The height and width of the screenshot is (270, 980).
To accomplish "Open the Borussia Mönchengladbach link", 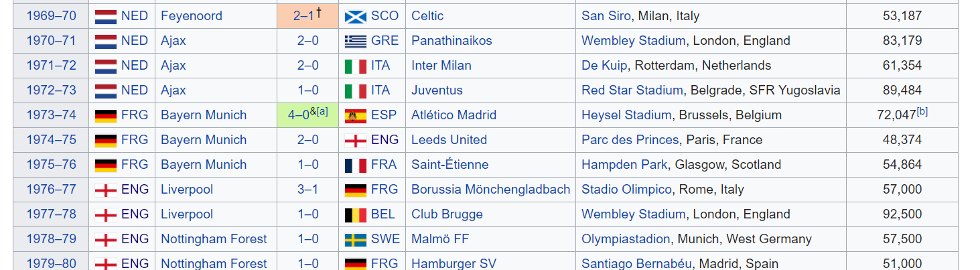I will 490,190.
